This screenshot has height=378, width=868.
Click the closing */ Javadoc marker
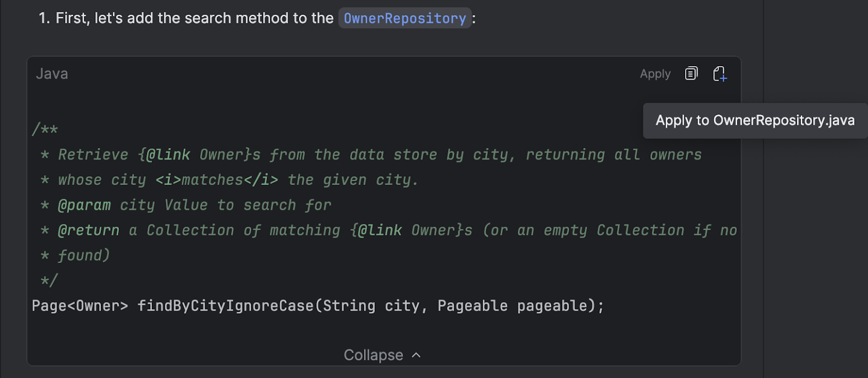pyautogui.click(x=49, y=280)
